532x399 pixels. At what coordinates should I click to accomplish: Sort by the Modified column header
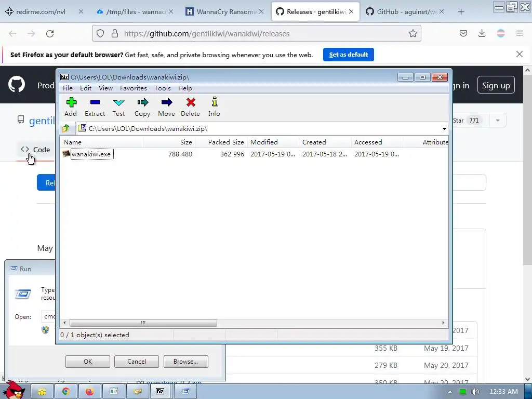coord(273,142)
